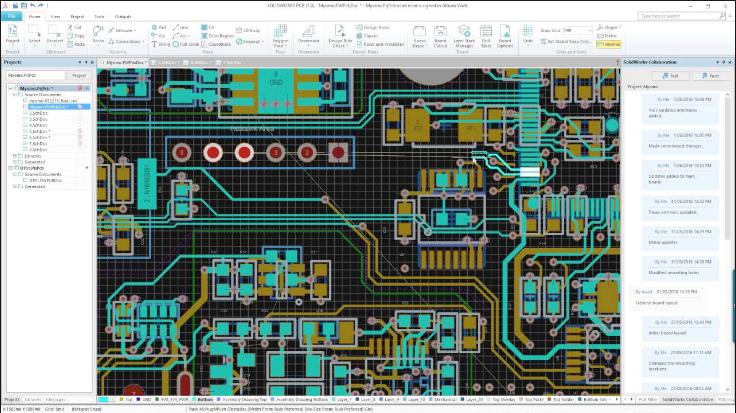Choose the Solid Region tool
Image resolution: width=736 pixels, height=413 pixels.
[x=217, y=36]
